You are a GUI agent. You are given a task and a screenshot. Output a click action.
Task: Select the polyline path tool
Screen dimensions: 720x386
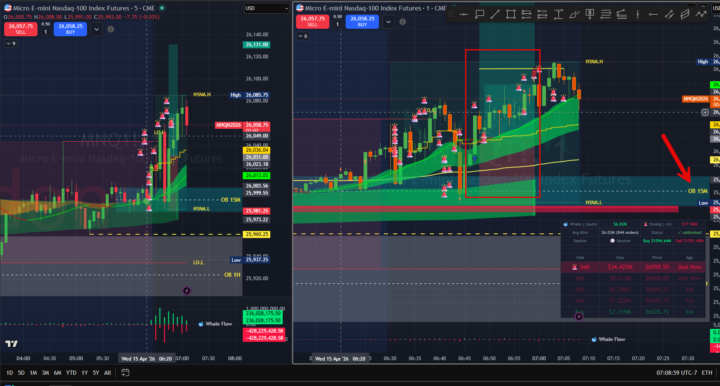coord(701,15)
